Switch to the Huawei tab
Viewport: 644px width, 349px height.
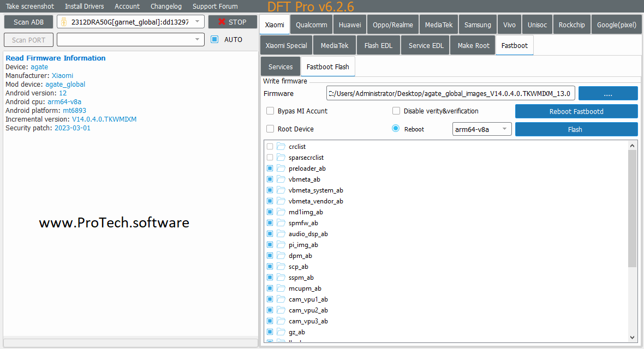pos(350,25)
